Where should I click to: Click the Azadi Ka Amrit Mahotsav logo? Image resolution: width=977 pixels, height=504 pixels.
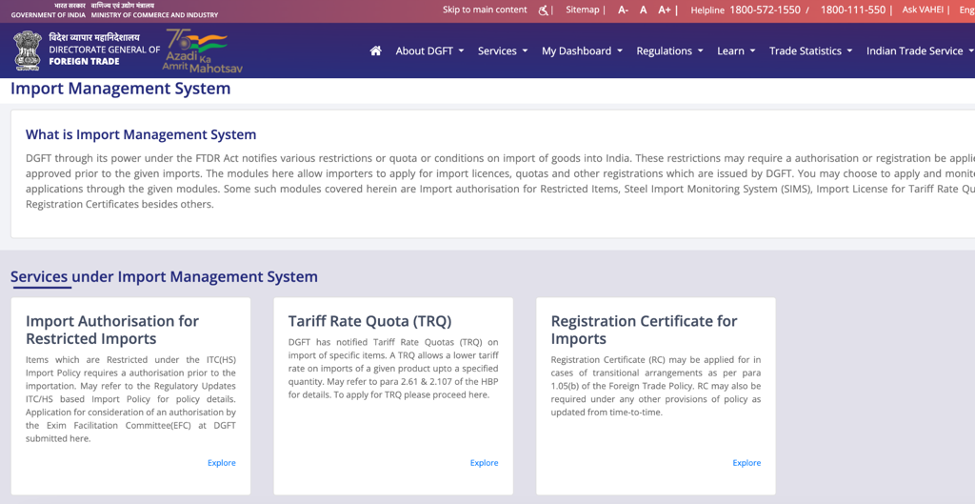point(202,51)
